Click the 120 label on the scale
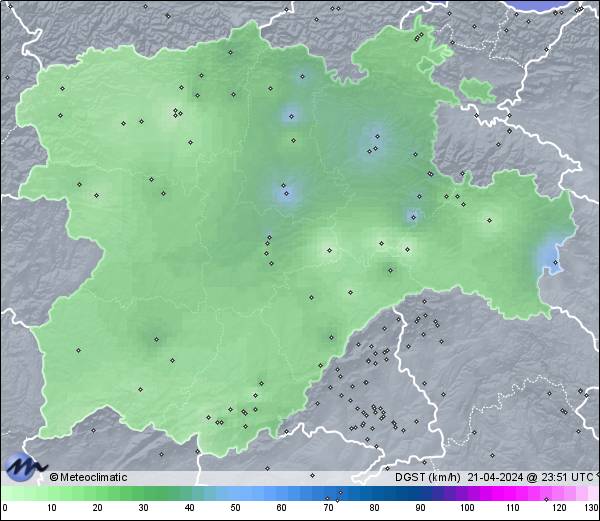Image resolution: width=600 pixels, height=521 pixels. click(x=559, y=508)
